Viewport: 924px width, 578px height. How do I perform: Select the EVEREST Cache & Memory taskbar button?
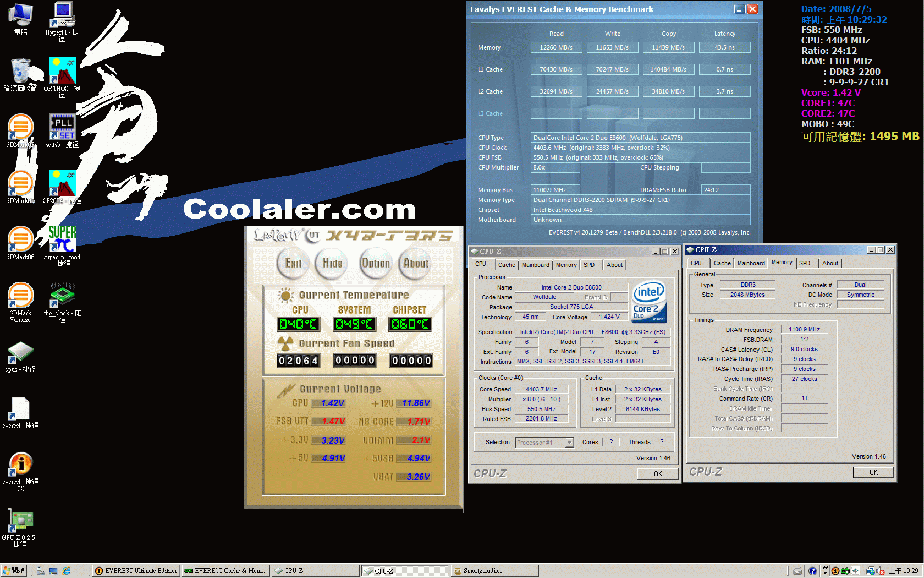[226, 570]
